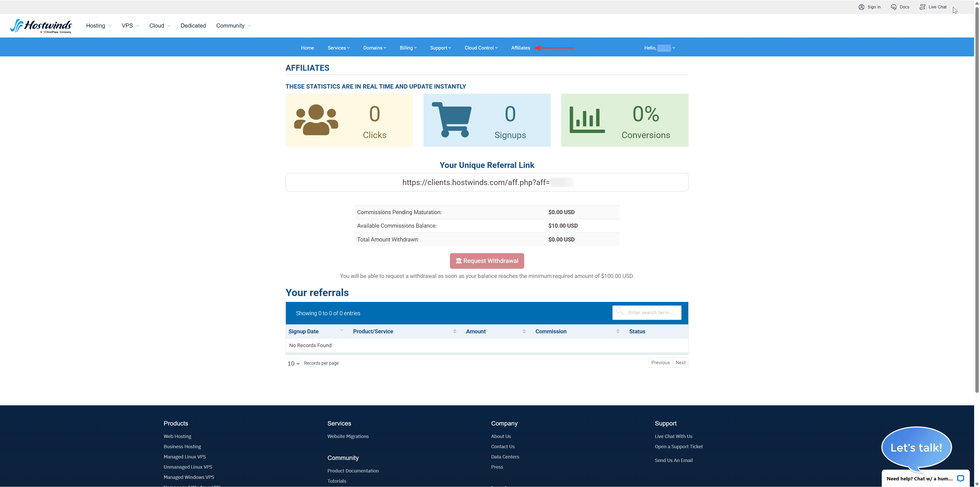Click the Sign in link
980x487 pixels.
(x=874, y=7)
